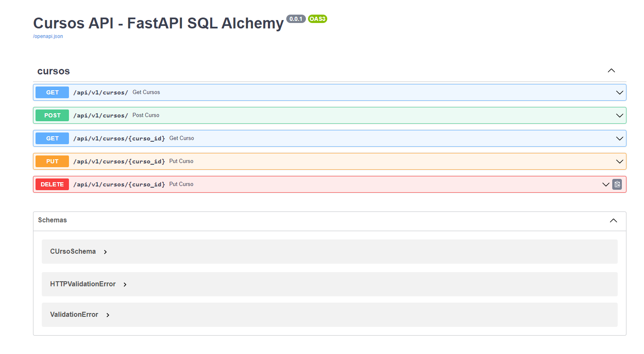Viewport: 644px width, 354px height.
Task: Click the cursos tag heading
Action: (x=53, y=71)
